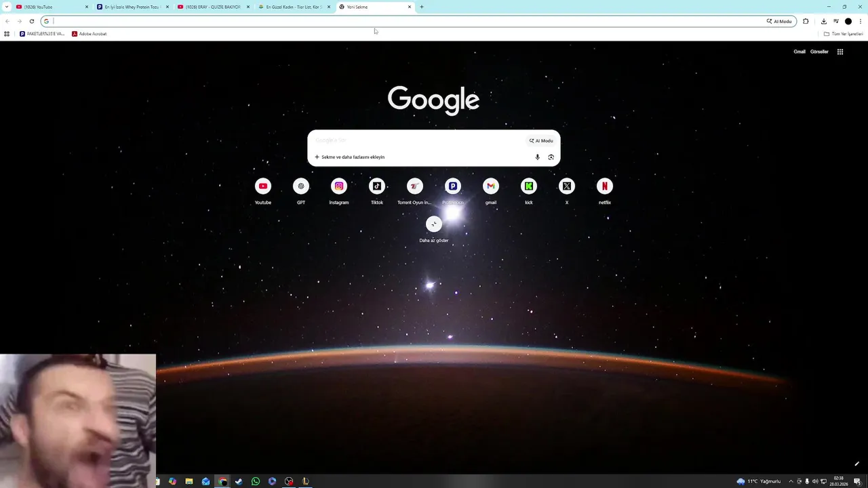Start voice search with microphone icon
Screen dimensions: 868x488
(x=538, y=157)
